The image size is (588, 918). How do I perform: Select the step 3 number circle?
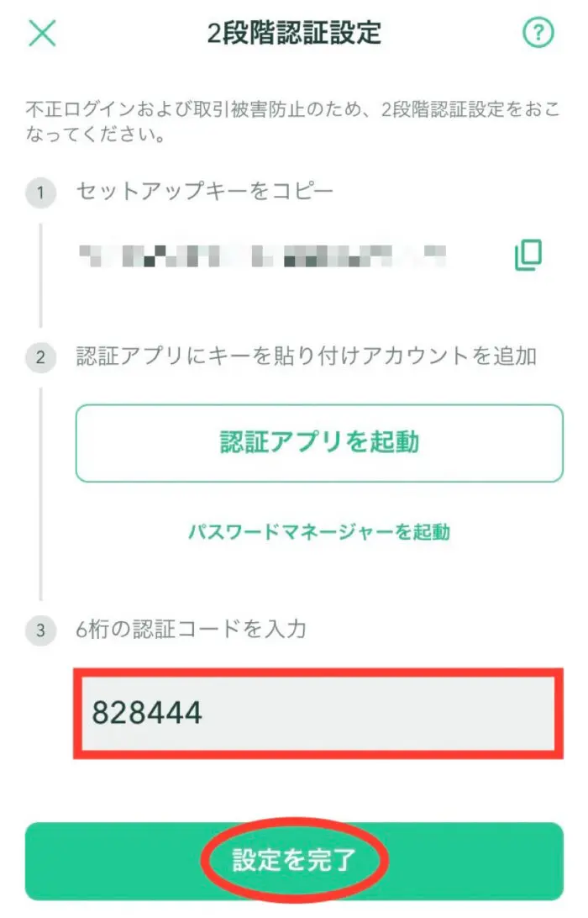click(40, 630)
